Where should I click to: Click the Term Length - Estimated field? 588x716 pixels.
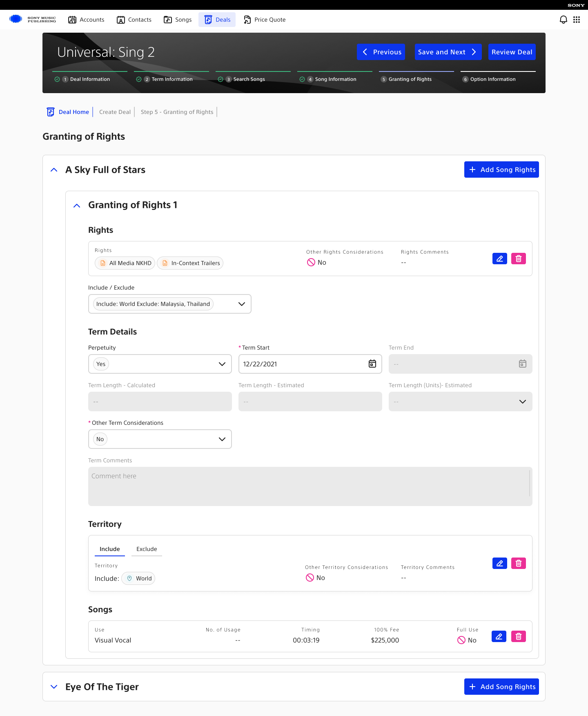[x=310, y=401]
